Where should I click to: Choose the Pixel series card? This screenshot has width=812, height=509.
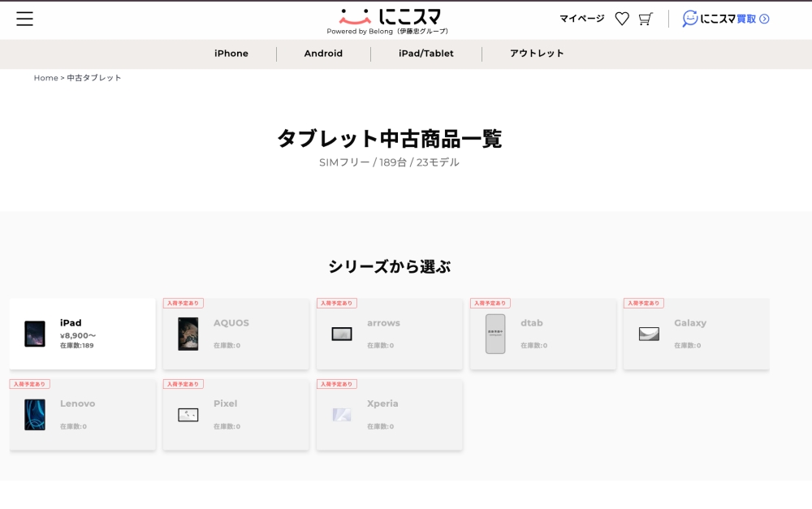tap(235, 414)
